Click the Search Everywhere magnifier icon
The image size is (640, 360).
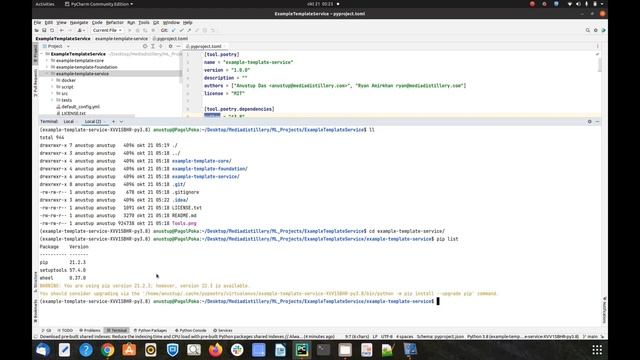(588, 30)
